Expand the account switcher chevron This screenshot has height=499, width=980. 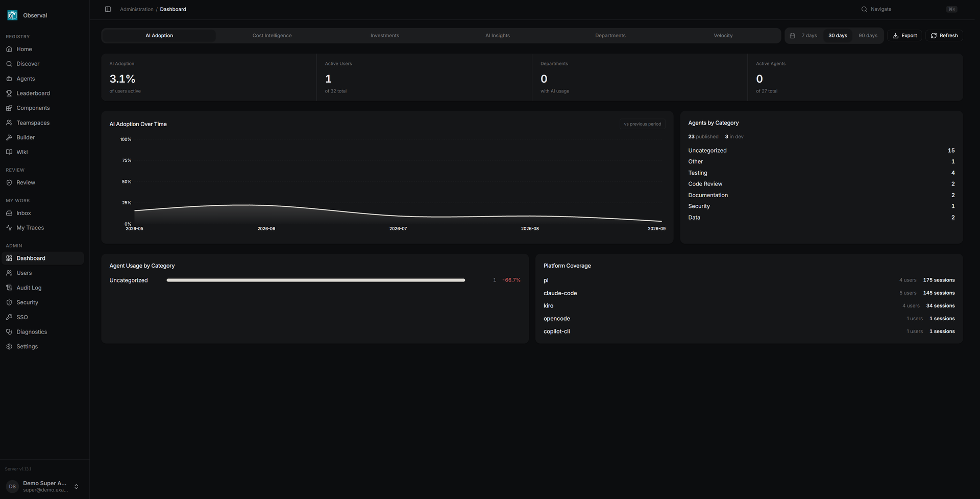tap(76, 487)
